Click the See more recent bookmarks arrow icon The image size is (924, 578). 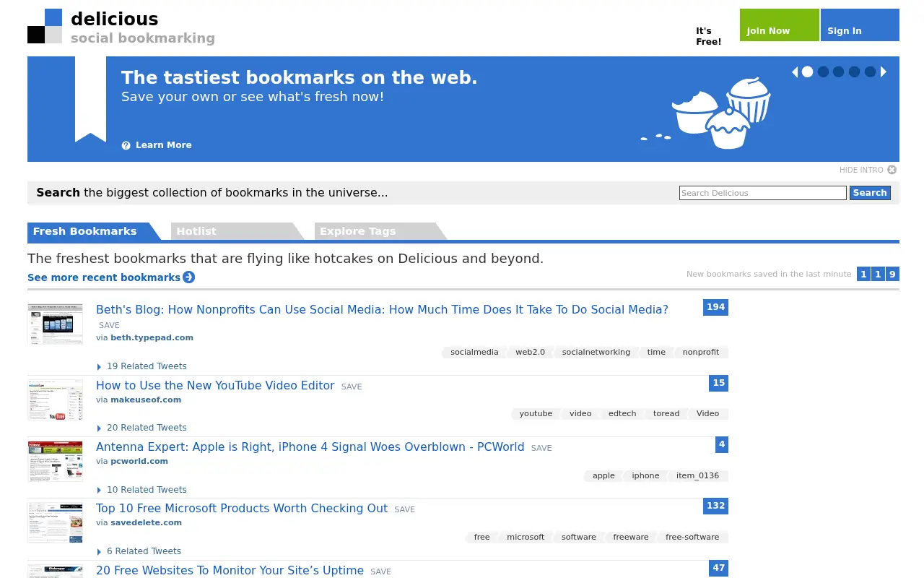(189, 277)
